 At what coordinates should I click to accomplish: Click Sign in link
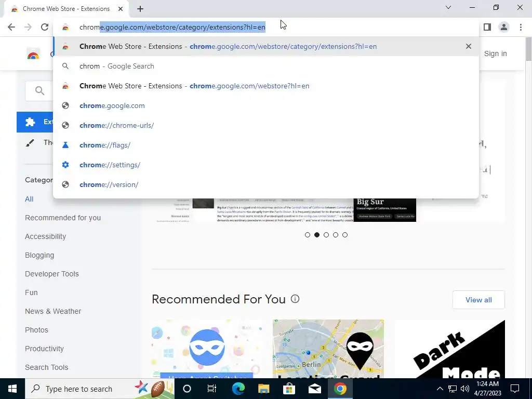[495, 54]
